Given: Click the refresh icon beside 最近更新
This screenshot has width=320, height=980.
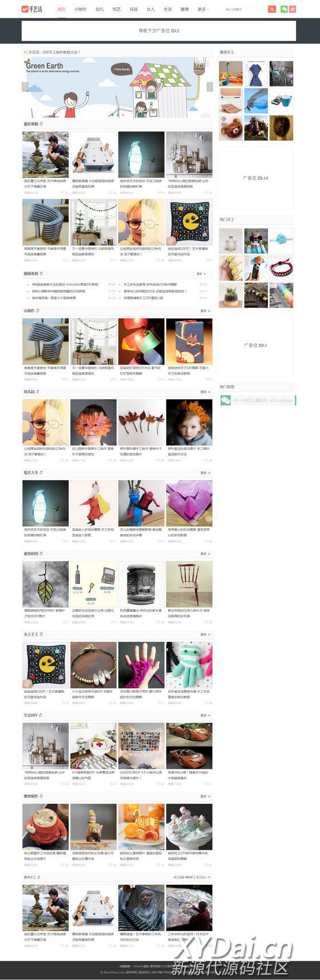Looking at the screenshot, I should coord(41,123).
